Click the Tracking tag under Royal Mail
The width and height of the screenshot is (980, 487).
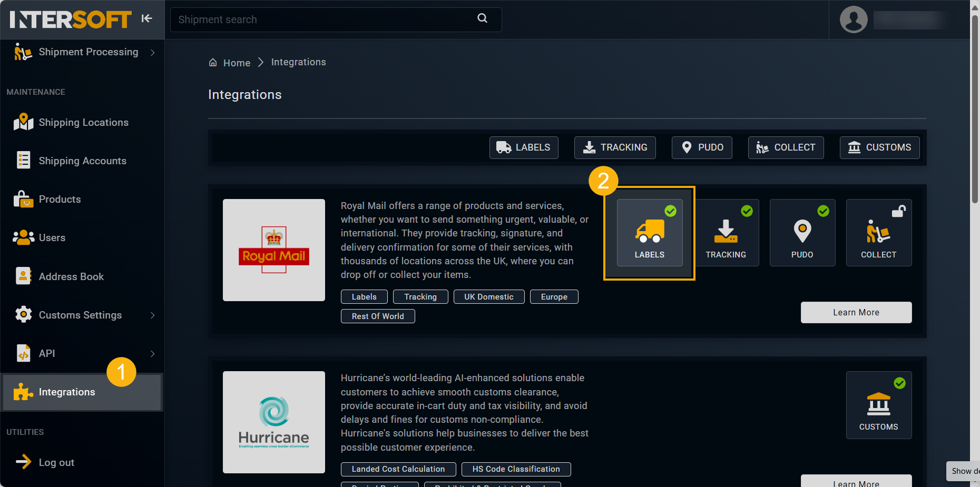pyautogui.click(x=420, y=296)
